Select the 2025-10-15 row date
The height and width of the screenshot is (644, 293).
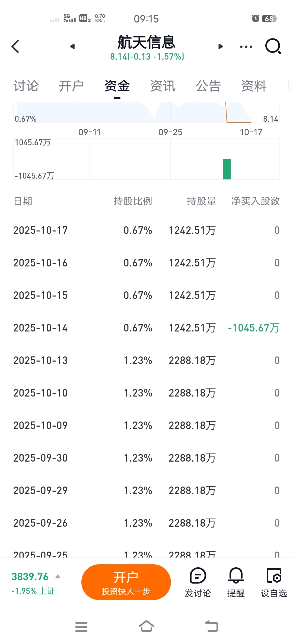click(40, 295)
